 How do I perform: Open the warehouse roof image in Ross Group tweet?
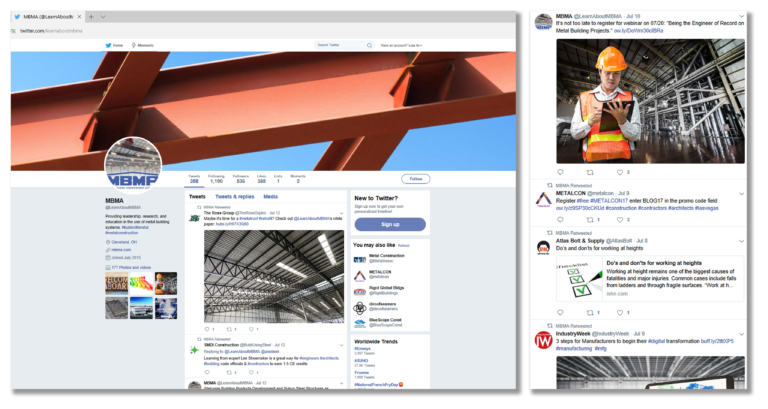click(x=274, y=276)
